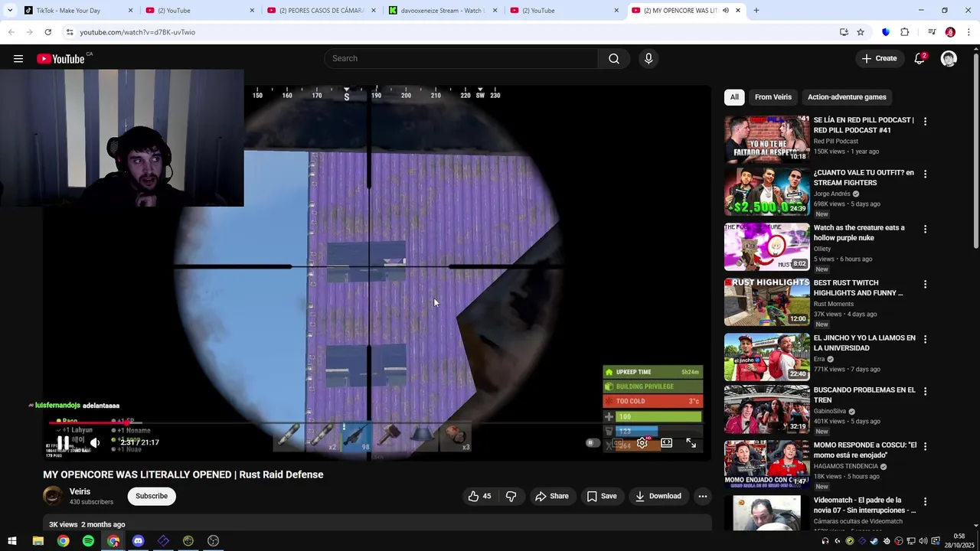Pause the video
This screenshot has width=980, height=551.
tap(64, 442)
